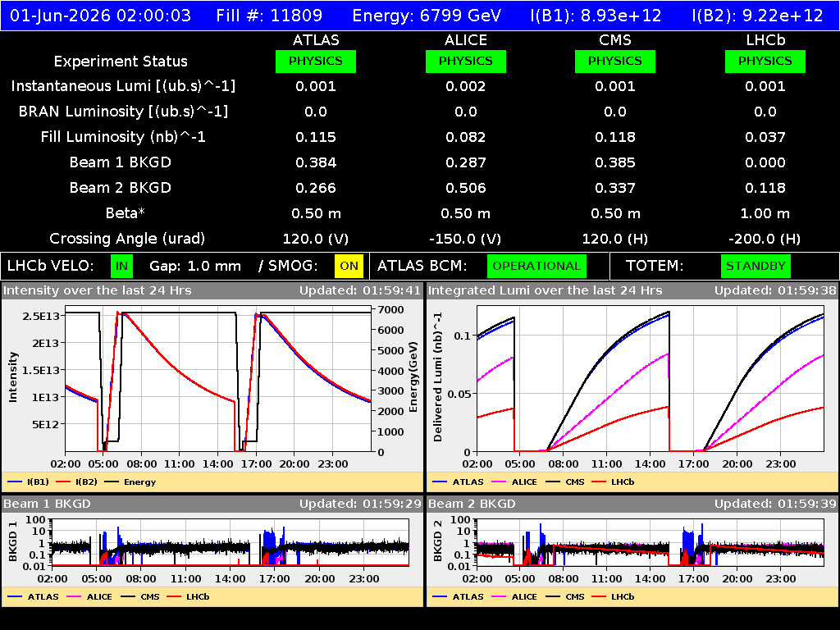840x630 pixels.
Task: Click the integrated luminosity plot area
Action: [x=651, y=379]
